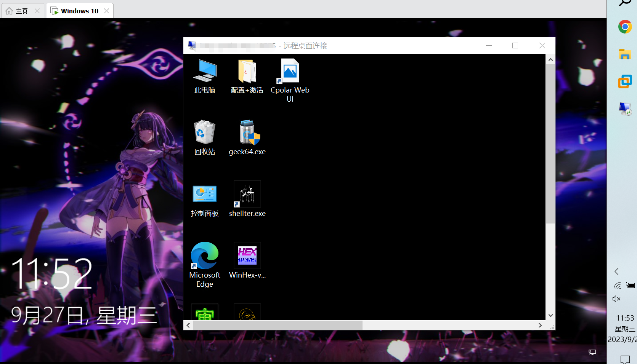Click horizontal scroll left arrow
The width and height of the screenshot is (637, 364).
(188, 325)
